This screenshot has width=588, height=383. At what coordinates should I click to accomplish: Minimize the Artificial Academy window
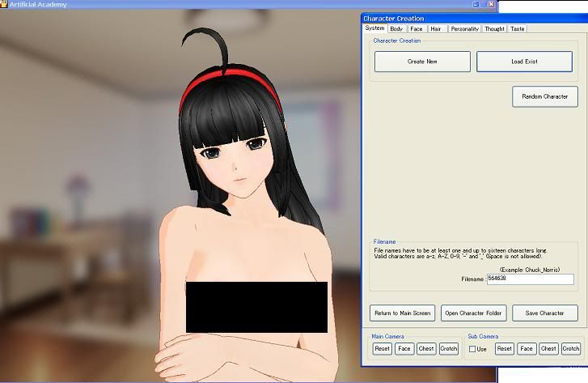(x=476, y=4)
